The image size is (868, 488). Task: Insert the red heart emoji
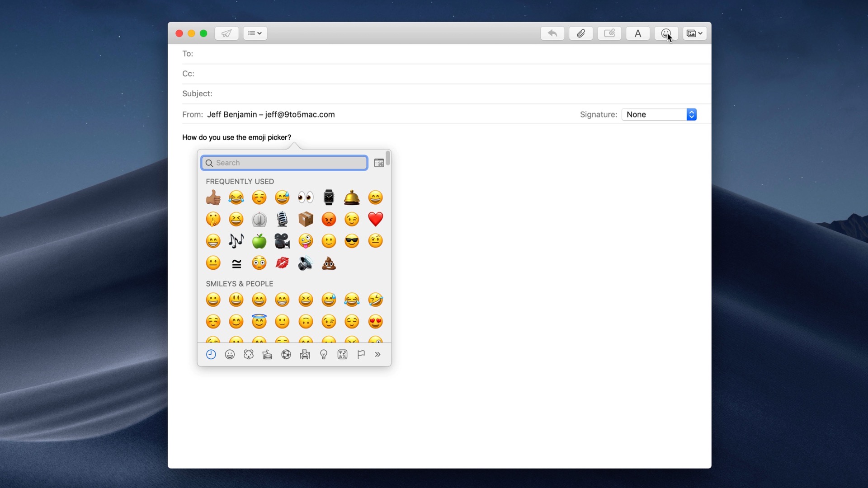pos(375,219)
